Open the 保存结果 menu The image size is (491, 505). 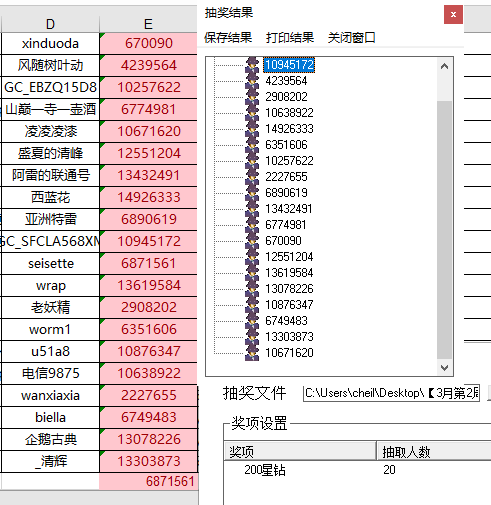[228, 38]
